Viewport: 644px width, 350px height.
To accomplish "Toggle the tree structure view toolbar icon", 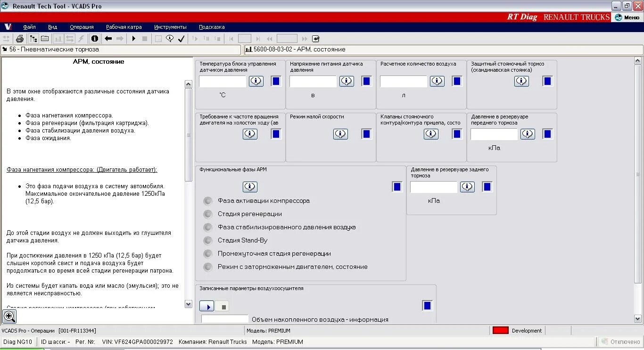I will [33, 39].
